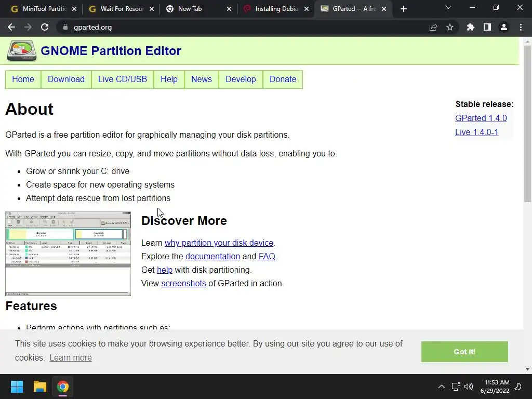Open File Explorer from the taskbar
Image resolution: width=532 pixels, height=399 pixels.
pyautogui.click(x=39, y=387)
